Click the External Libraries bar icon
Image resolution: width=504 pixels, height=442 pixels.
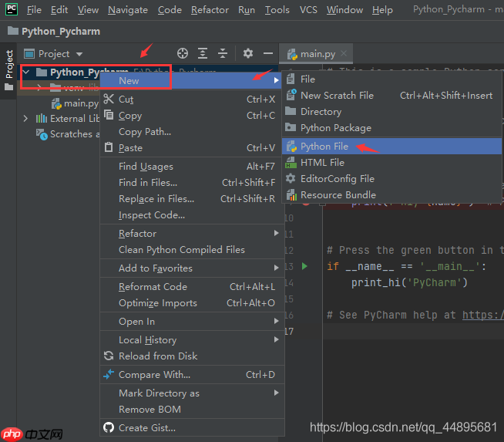point(42,118)
